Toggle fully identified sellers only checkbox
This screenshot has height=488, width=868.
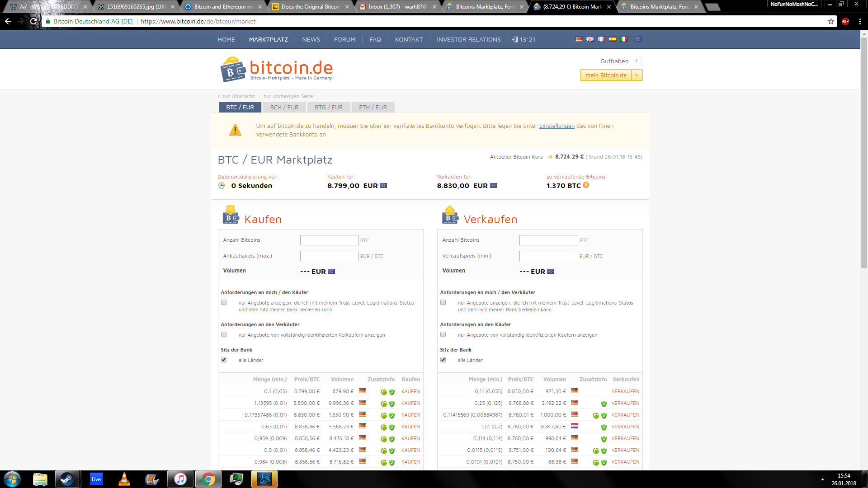[224, 334]
